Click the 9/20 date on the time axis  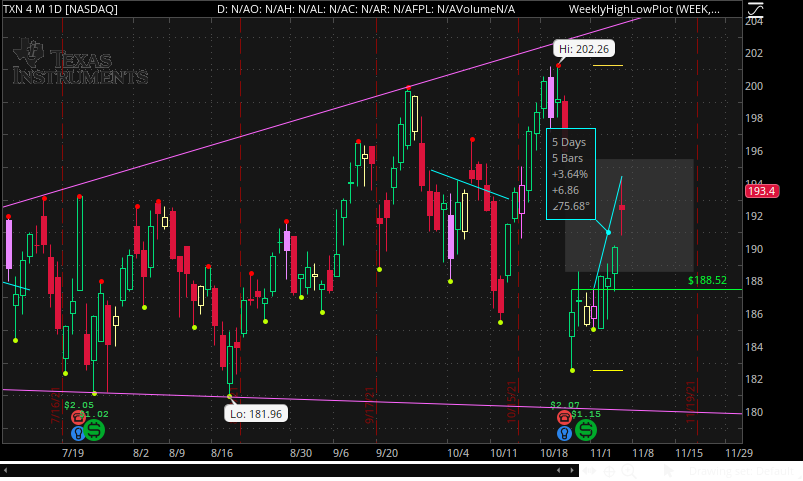[387, 453]
